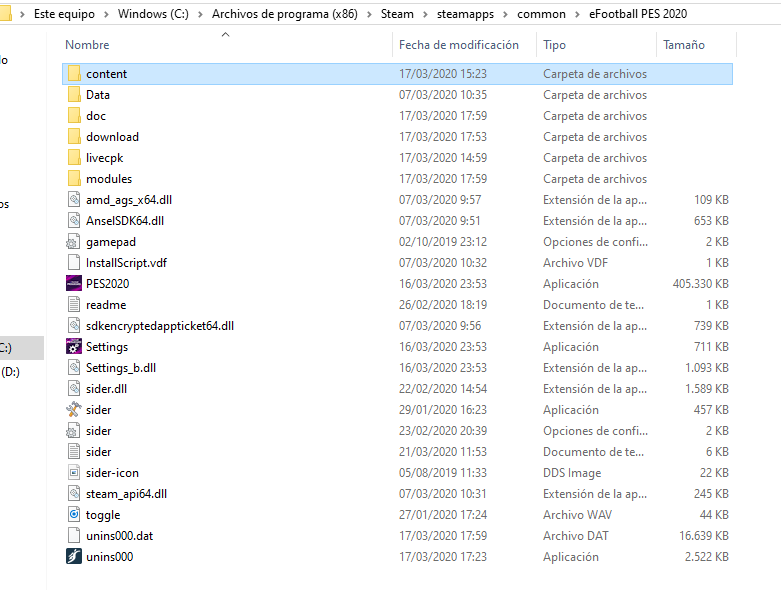
Task: Click the steam_api64.dll file icon
Action: click(74, 493)
